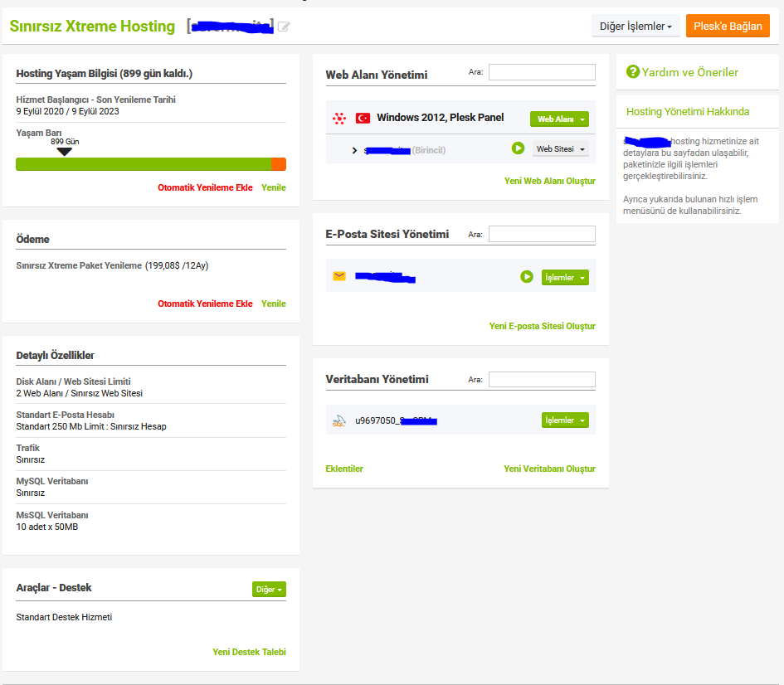Screen dimensions: 784x685
Task: Click the date text 9 Eylül 2020 / 9 Eylül 2023
Action: click(67, 111)
